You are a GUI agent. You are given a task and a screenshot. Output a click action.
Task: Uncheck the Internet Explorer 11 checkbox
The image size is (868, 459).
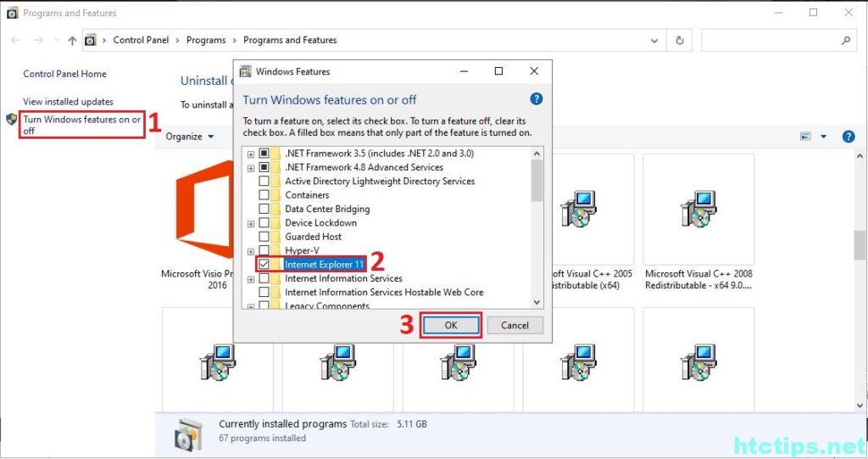(264, 265)
